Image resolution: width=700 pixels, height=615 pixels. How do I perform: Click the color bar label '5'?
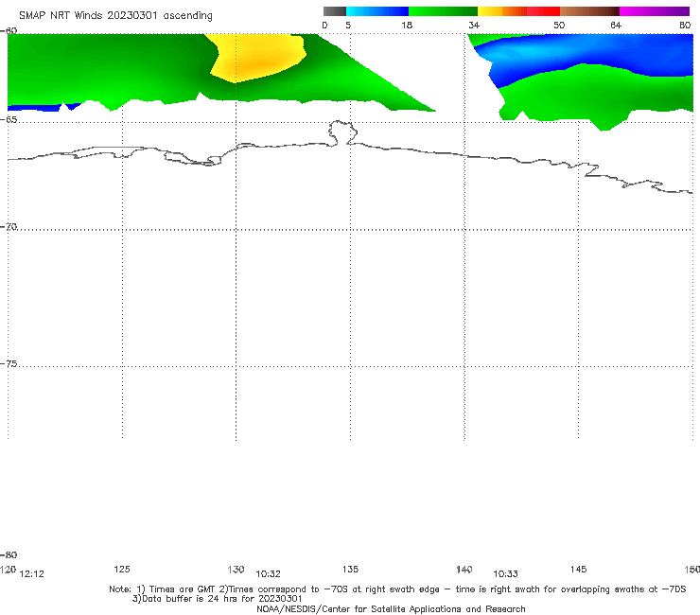348,26
